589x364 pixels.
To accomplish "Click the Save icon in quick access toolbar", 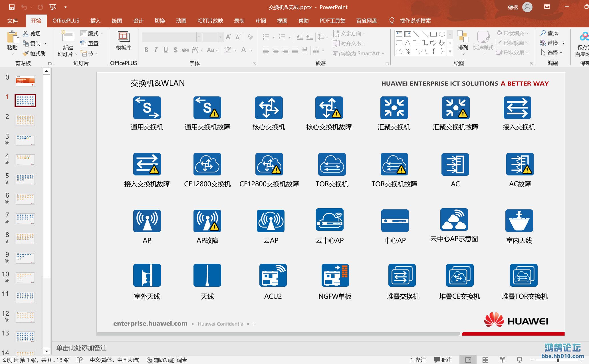I will pyautogui.click(x=12, y=7).
